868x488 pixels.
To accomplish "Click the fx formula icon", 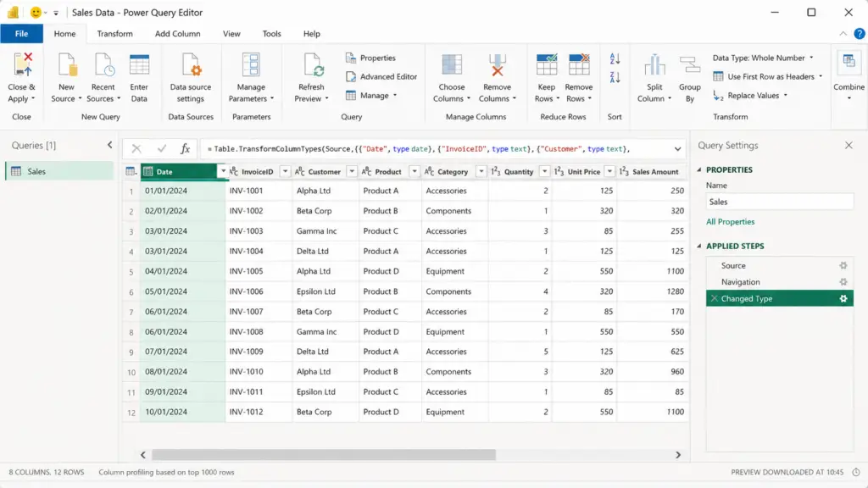I will [x=185, y=148].
